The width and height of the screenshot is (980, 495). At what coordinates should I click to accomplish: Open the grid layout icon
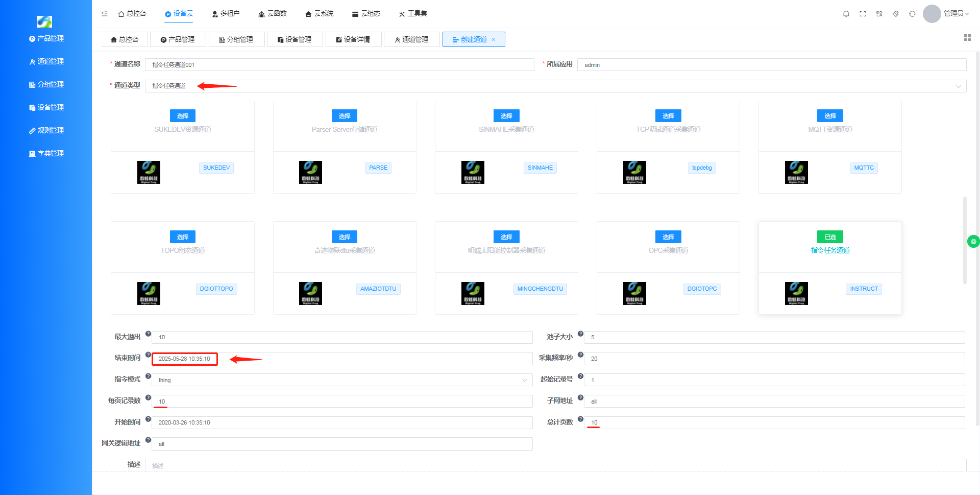click(967, 38)
